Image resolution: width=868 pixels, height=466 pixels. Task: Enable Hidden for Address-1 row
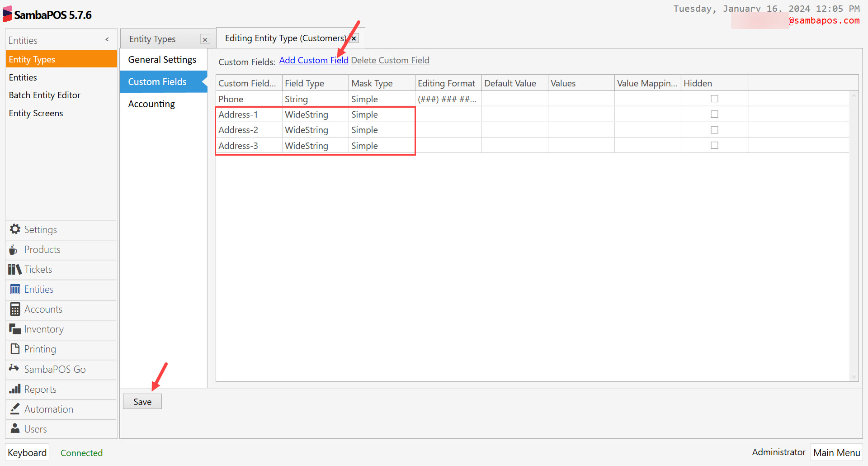click(714, 114)
